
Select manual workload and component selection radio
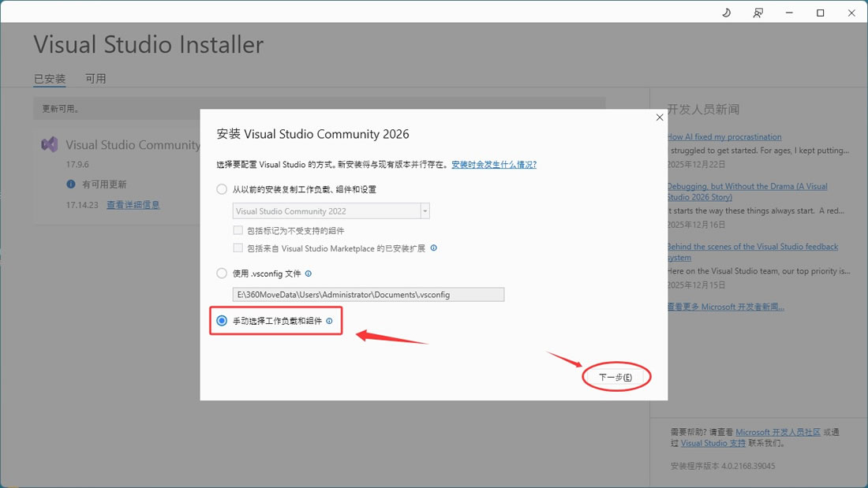click(222, 321)
